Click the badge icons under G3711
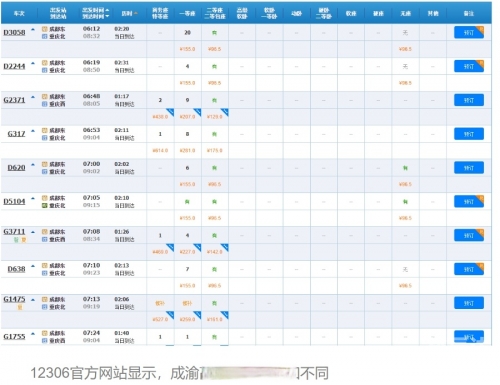 pyautogui.click(x=20, y=239)
